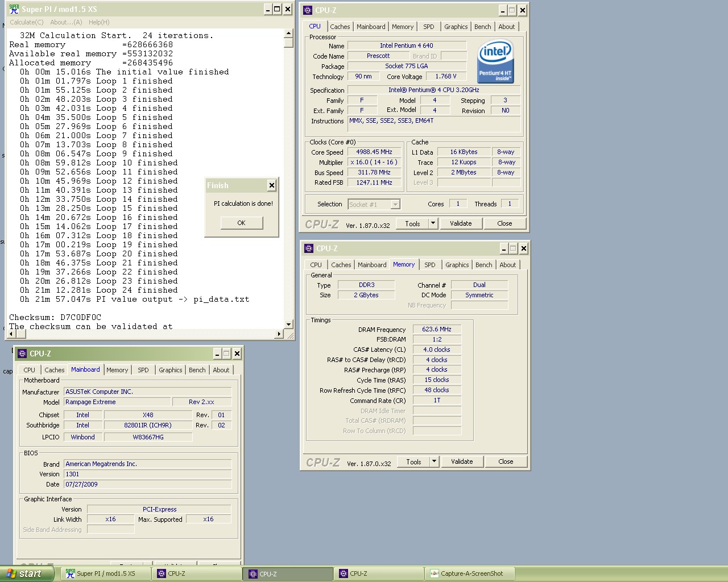Click the Super PI title bar icon

(x=14, y=9)
